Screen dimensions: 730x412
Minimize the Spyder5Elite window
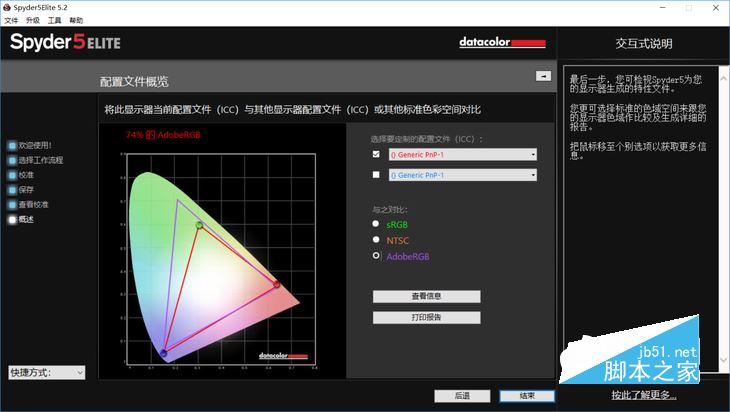[663, 7]
